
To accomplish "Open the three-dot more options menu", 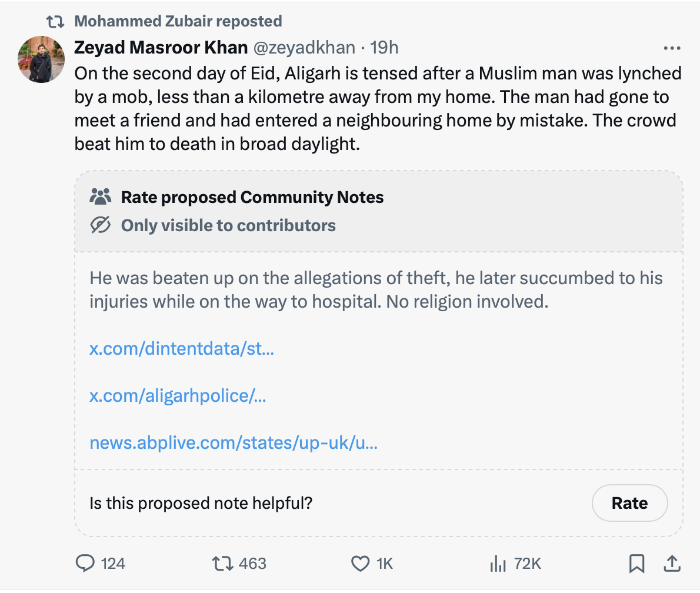I will click(672, 48).
